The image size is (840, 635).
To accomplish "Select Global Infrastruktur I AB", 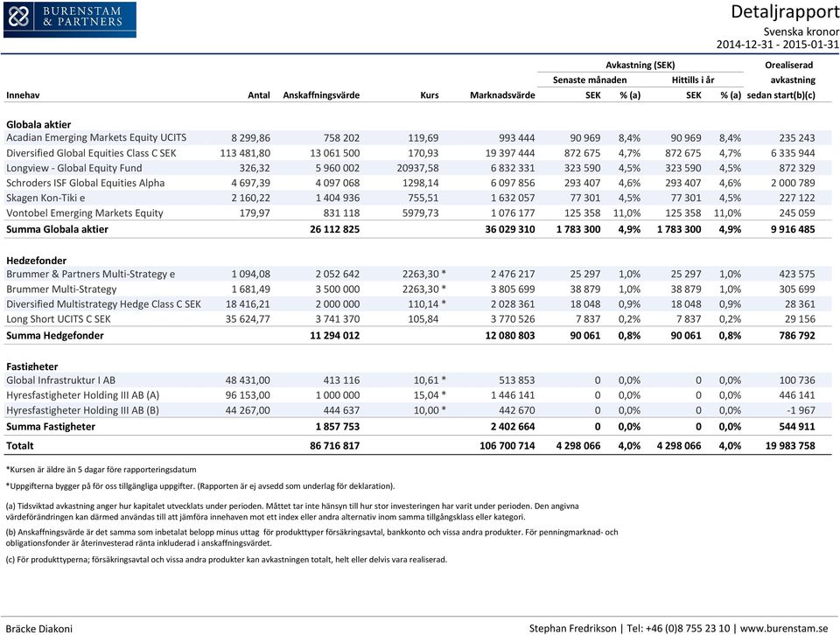I will point(60,380).
